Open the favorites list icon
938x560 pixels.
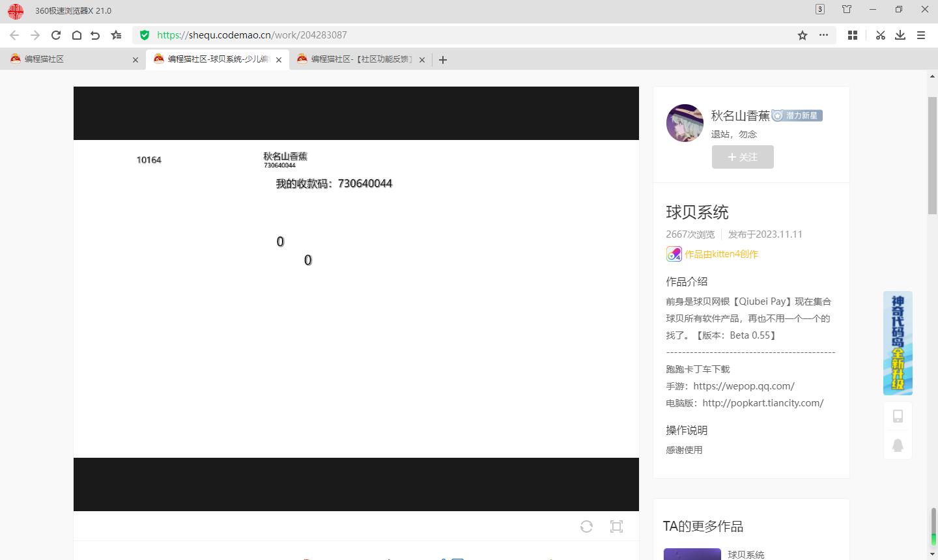coord(116,35)
